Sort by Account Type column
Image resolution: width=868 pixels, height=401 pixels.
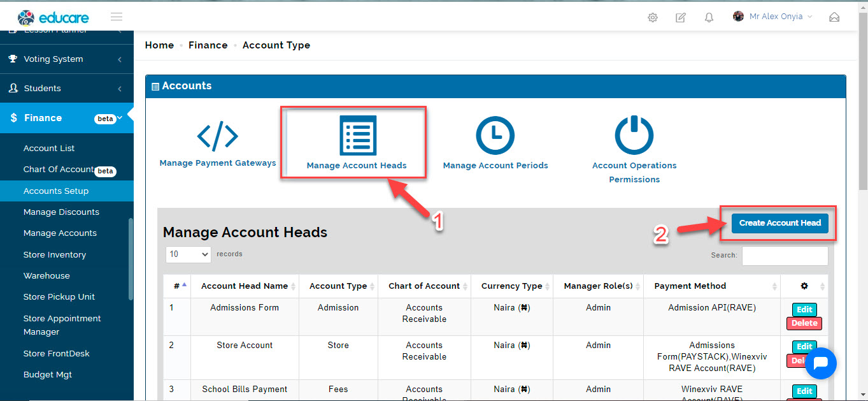click(x=338, y=286)
